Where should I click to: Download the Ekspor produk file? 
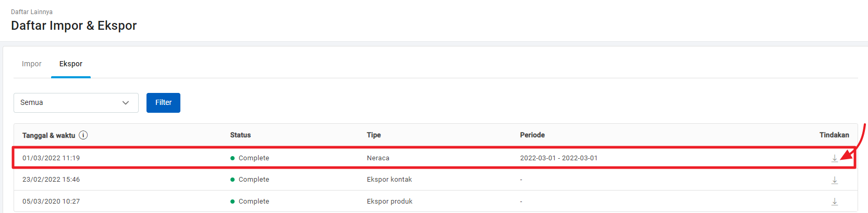pyautogui.click(x=835, y=202)
